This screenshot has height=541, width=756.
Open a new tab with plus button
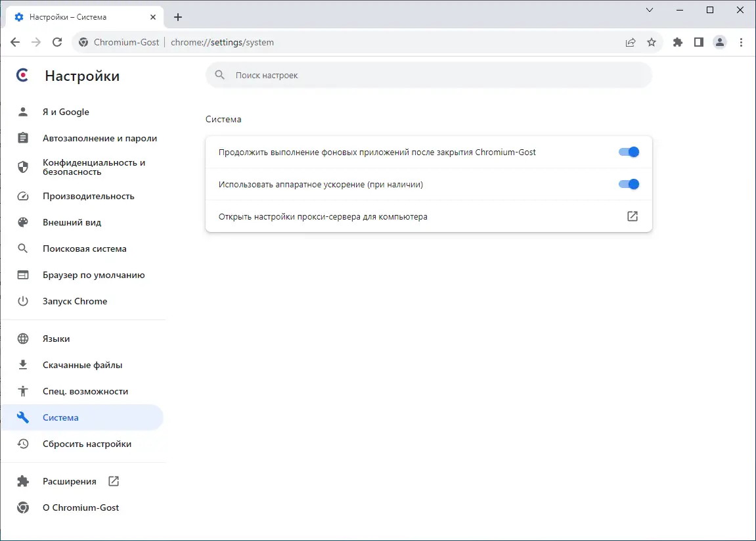(178, 17)
